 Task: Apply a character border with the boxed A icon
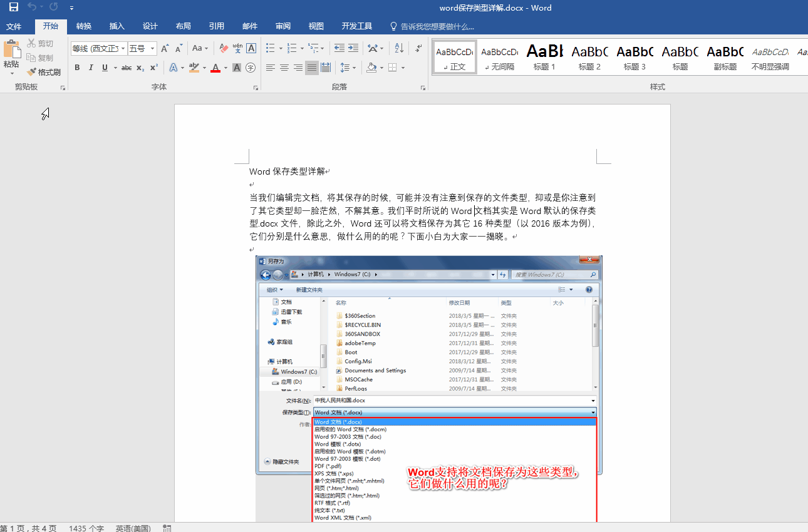251,48
